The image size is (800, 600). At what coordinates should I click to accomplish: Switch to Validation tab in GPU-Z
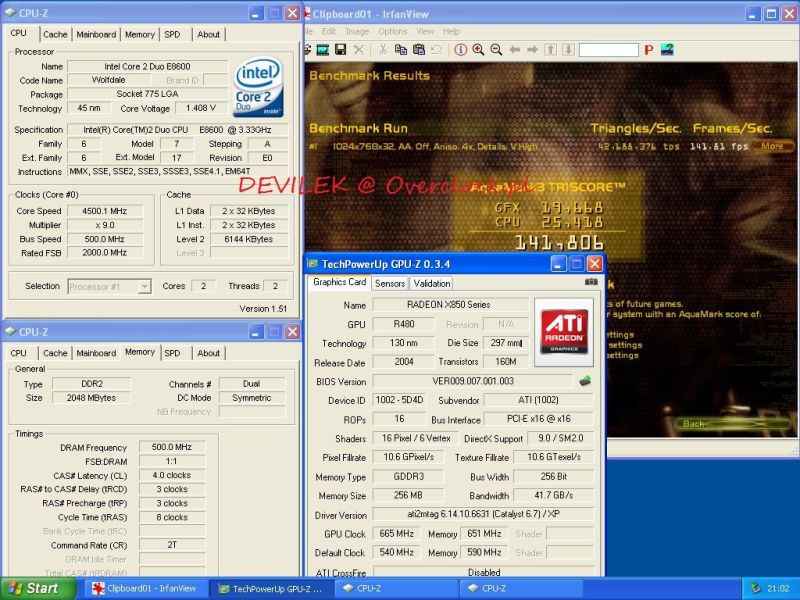click(432, 283)
